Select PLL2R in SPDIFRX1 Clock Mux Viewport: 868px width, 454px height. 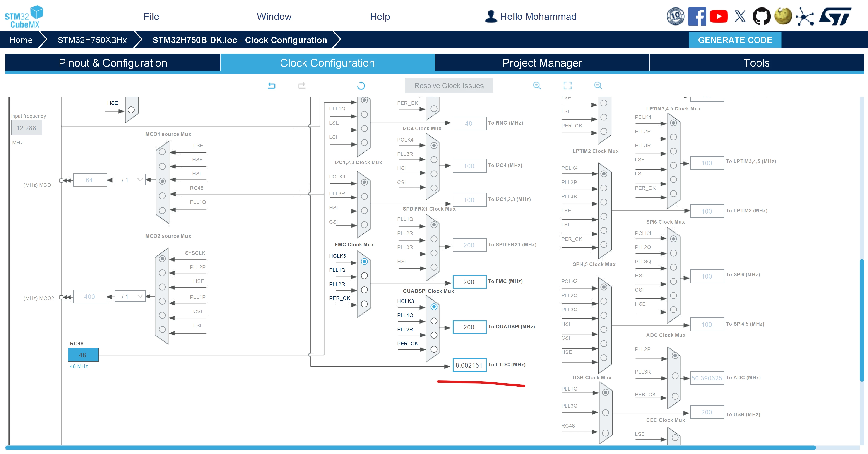coord(434,239)
